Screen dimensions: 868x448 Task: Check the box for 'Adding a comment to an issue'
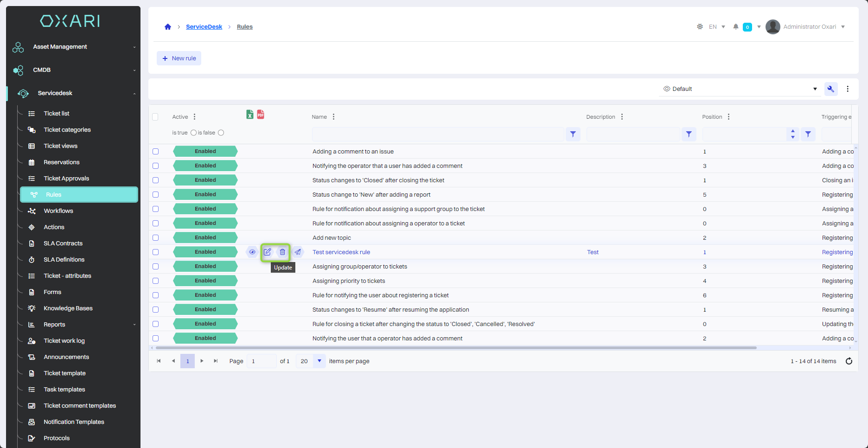click(156, 152)
